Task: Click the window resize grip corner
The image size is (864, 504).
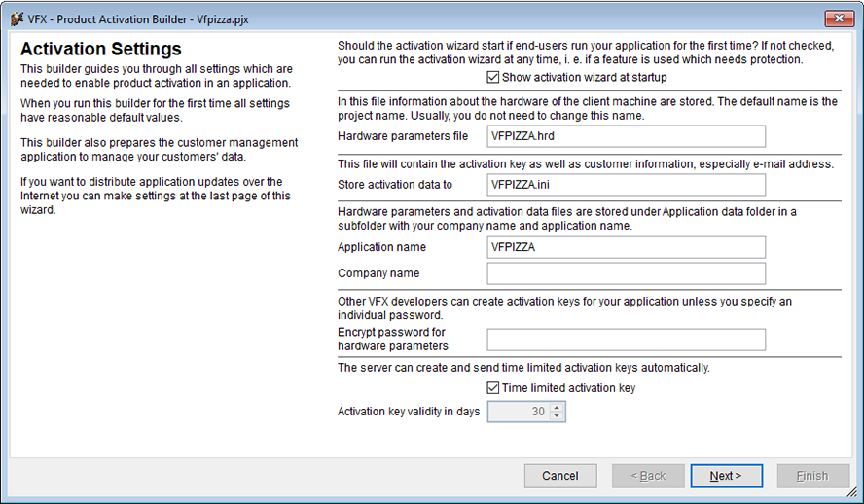Action: point(852,492)
